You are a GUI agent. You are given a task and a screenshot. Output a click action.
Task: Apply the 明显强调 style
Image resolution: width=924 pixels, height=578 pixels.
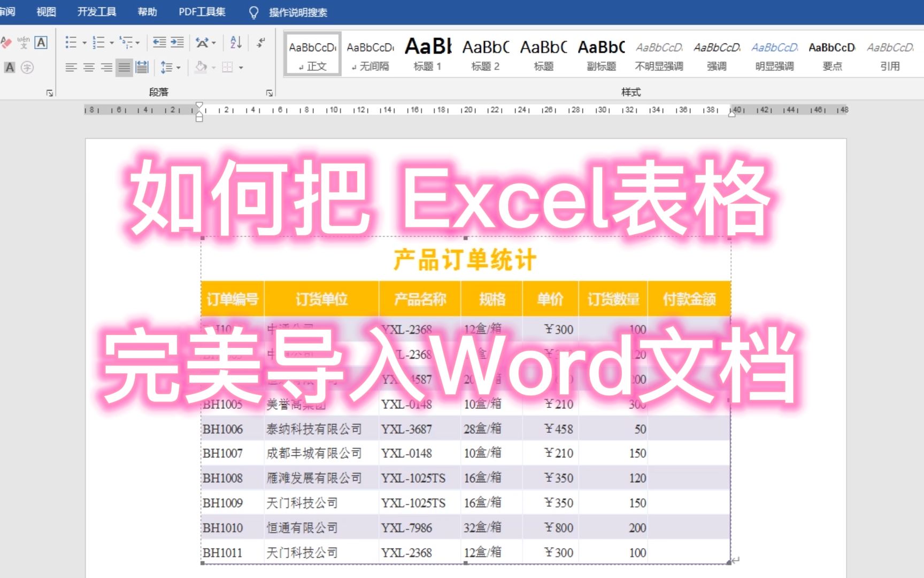[x=774, y=55]
